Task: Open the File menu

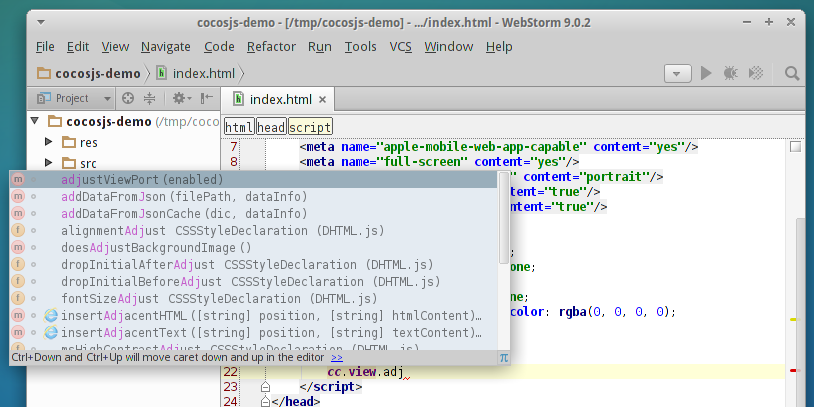Action: pyautogui.click(x=45, y=47)
